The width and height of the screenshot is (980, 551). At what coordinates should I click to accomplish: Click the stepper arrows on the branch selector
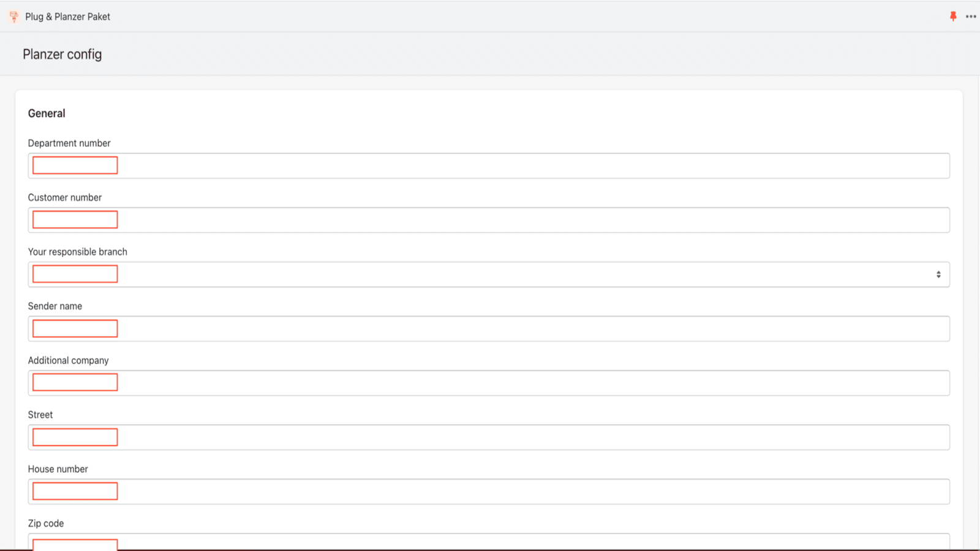(x=938, y=274)
